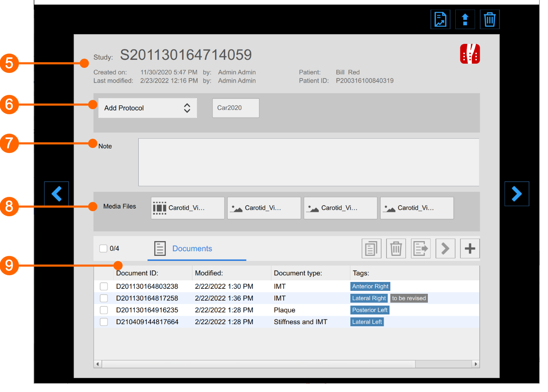Tick checkbox for Stiffness and IMT document
The image size is (548, 392).
(104, 322)
